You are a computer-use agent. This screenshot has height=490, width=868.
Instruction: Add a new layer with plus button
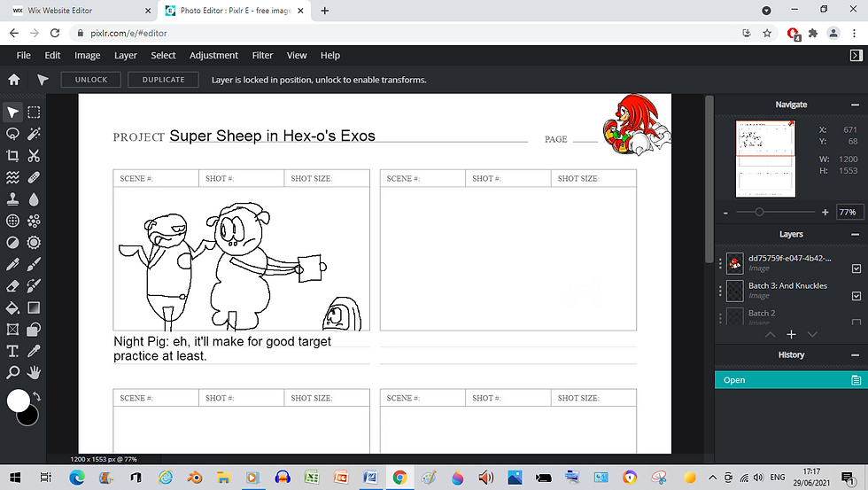tap(791, 334)
